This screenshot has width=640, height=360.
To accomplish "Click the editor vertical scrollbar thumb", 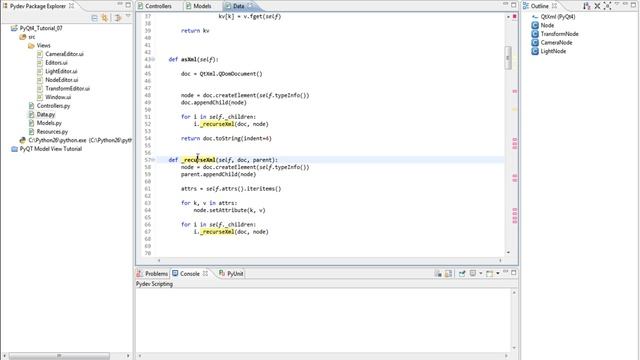I will [x=508, y=58].
